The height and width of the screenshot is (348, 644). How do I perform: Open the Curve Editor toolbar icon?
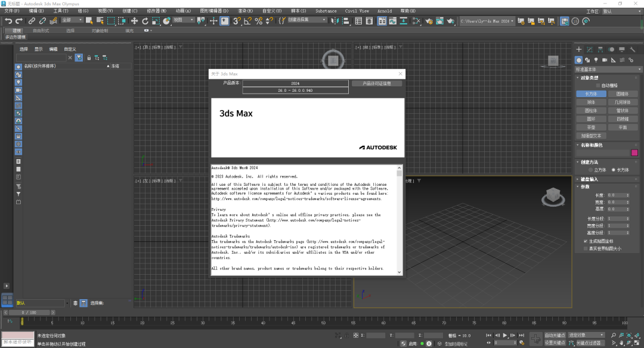point(392,20)
